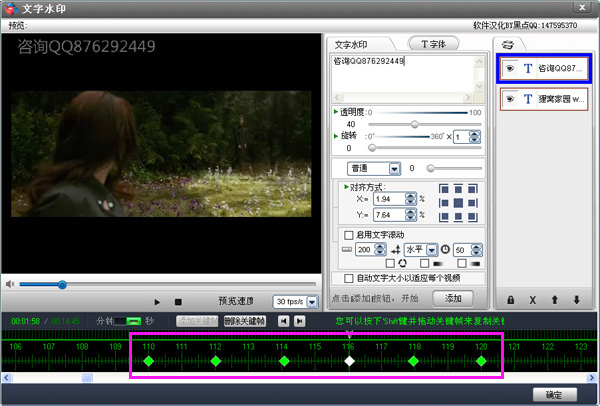The image size is (600, 406).
Task: Tick the fade-in gradient checkbox
Action: point(424,263)
